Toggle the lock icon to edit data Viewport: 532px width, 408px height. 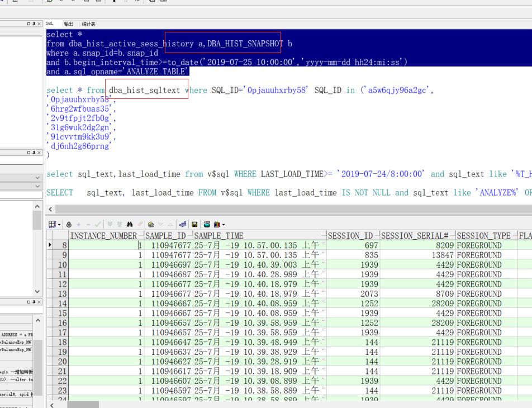(69, 224)
